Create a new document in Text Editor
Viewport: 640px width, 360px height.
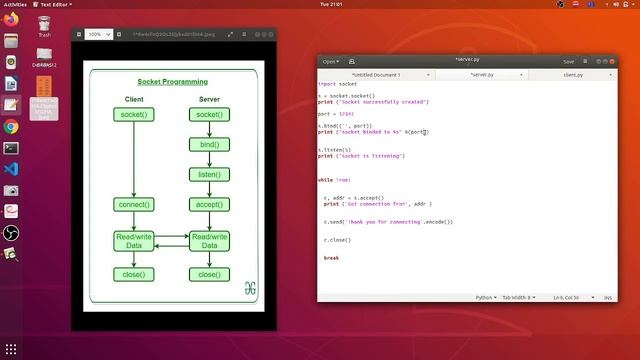pos(351,62)
